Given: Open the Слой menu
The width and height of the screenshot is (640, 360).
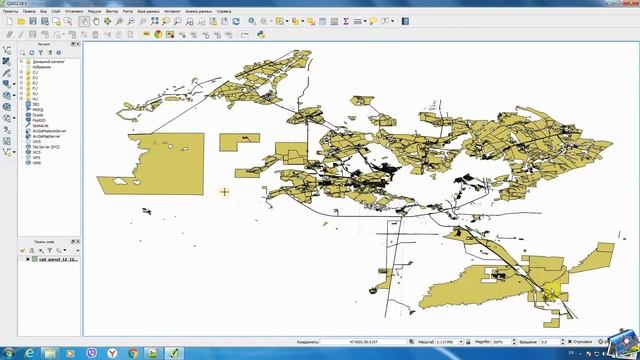Looking at the screenshot, I should 56,11.
